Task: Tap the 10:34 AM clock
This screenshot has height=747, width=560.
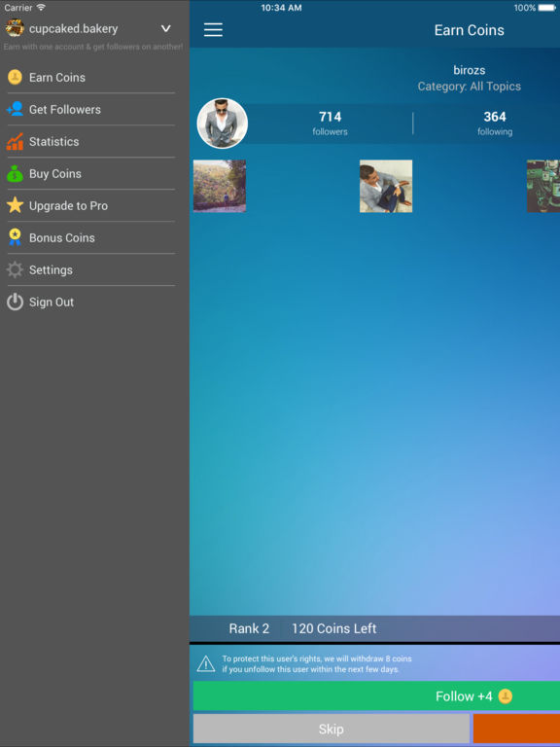Action: click(x=281, y=8)
